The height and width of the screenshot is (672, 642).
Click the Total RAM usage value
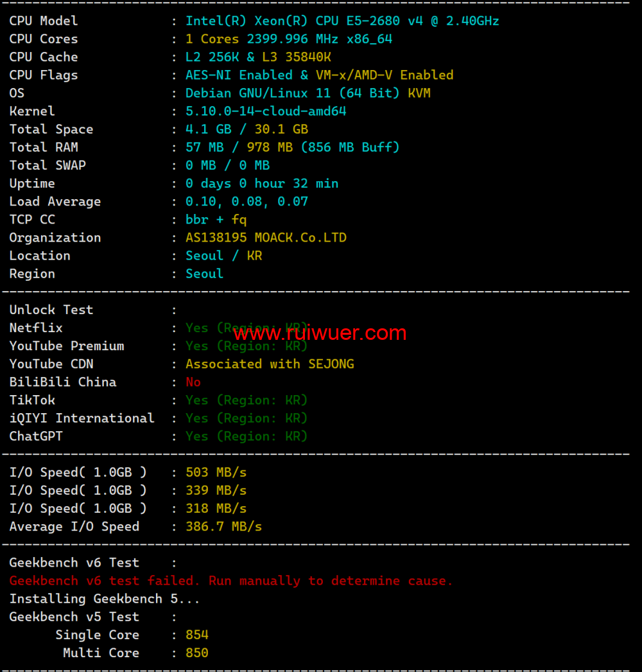[292, 147]
